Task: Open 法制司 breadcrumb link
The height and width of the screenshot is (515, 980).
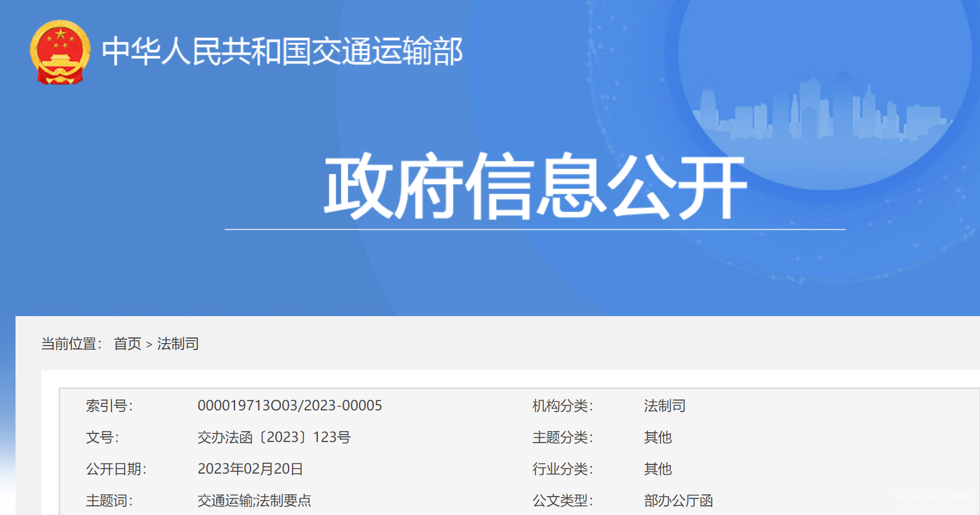Action: [178, 344]
